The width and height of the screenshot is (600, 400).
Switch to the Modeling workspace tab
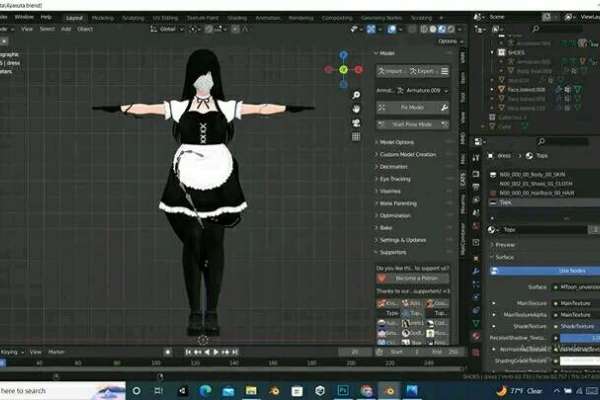(103, 18)
